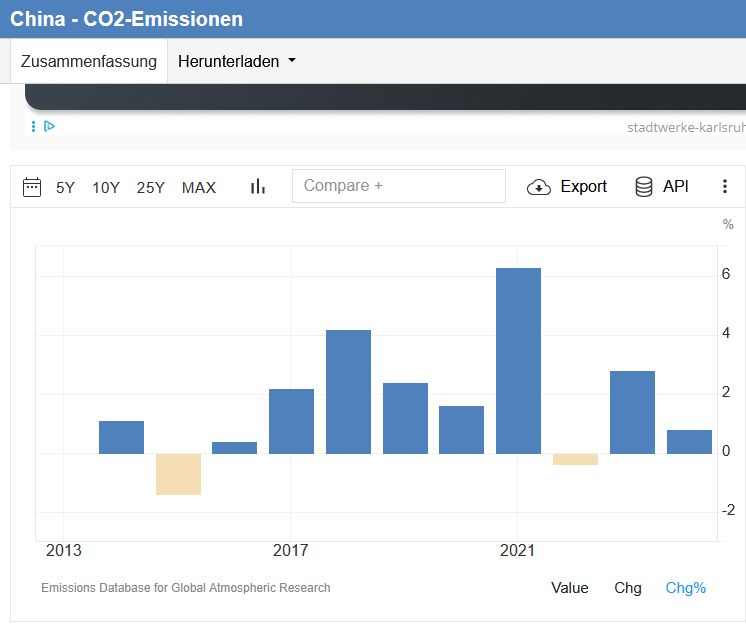Screen dimensions: 746x630
Task: Click the ad info triangle icon
Action: [x=49, y=126]
